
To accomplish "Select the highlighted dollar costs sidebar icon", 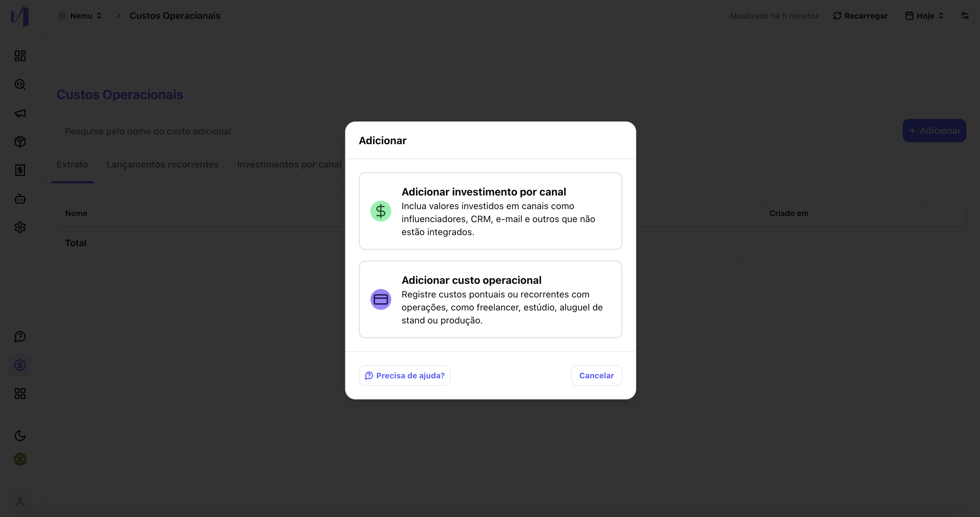I will pos(20,365).
